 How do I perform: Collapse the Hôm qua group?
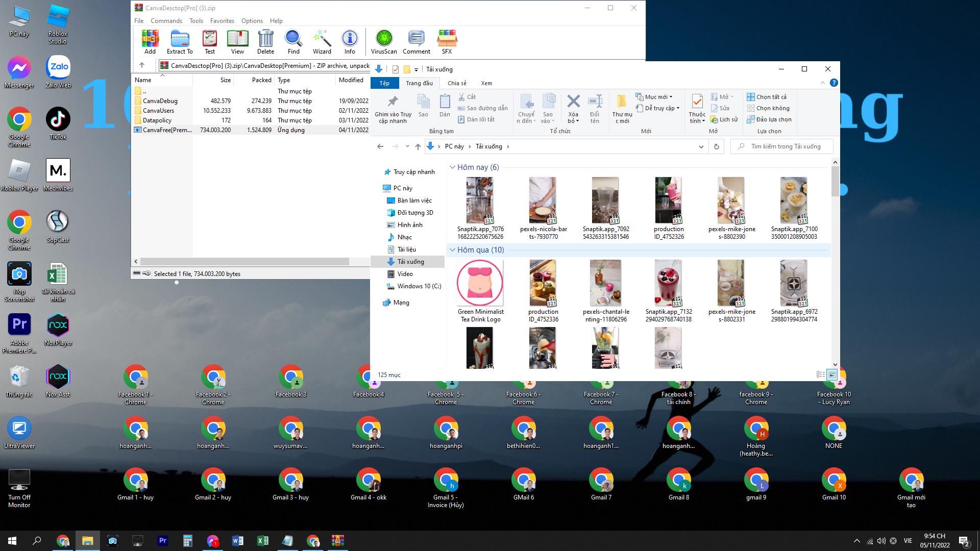click(x=452, y=250)
